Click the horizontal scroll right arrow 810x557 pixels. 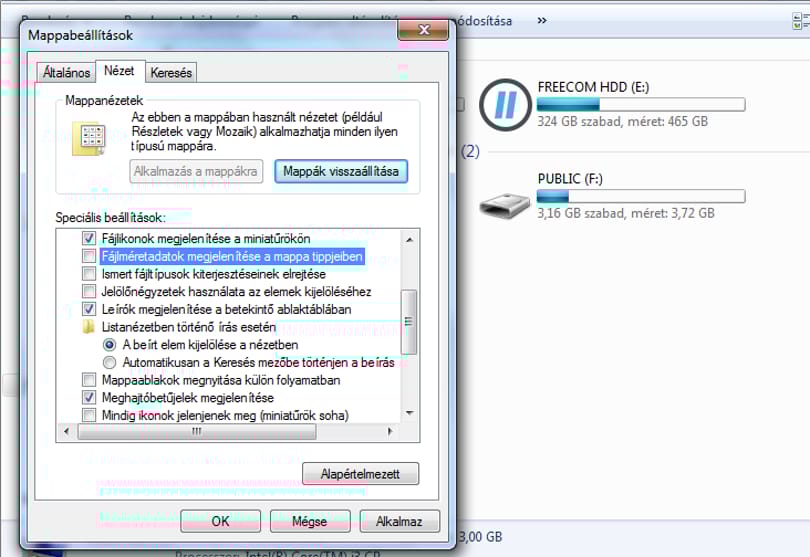pyautogui.click(x=390, y=431)
